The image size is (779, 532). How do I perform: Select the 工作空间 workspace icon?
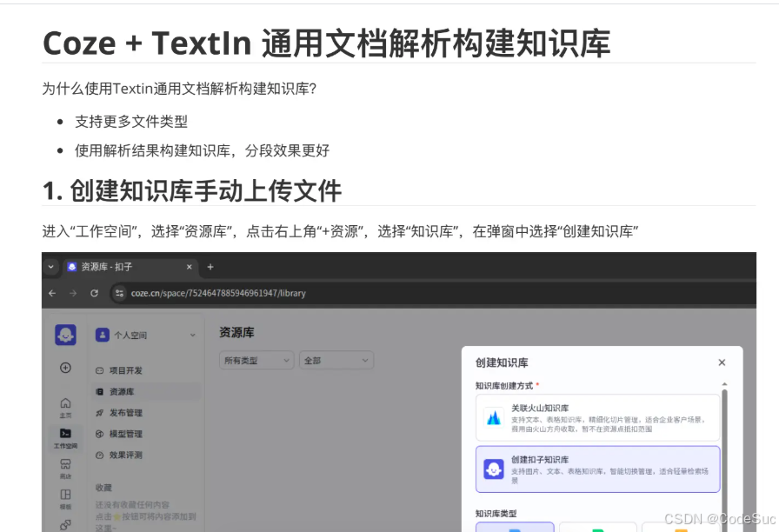tap(65, 438)
